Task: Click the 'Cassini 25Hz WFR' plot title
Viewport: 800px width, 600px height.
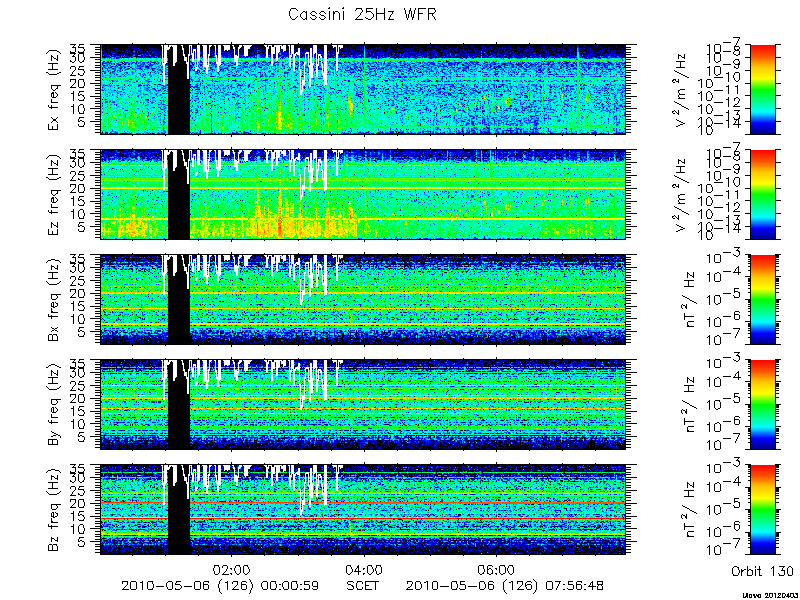Action: click(362, 14)
